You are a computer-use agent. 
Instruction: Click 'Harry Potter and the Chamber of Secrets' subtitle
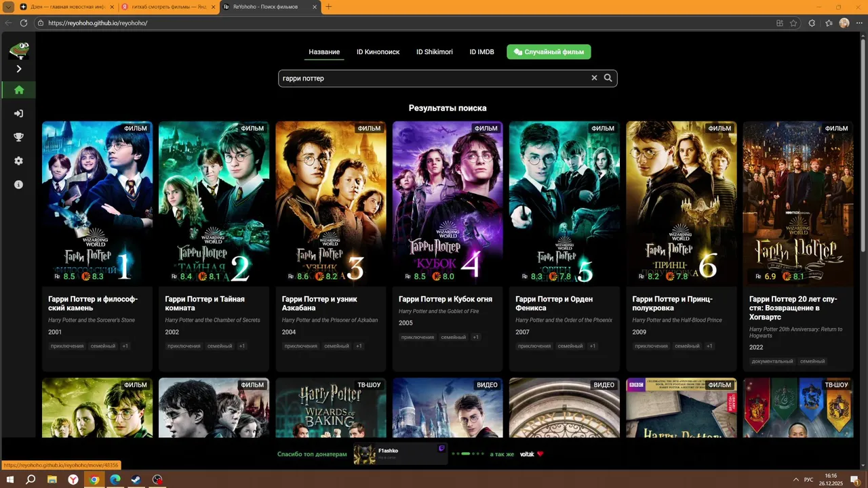click(212, 320)
